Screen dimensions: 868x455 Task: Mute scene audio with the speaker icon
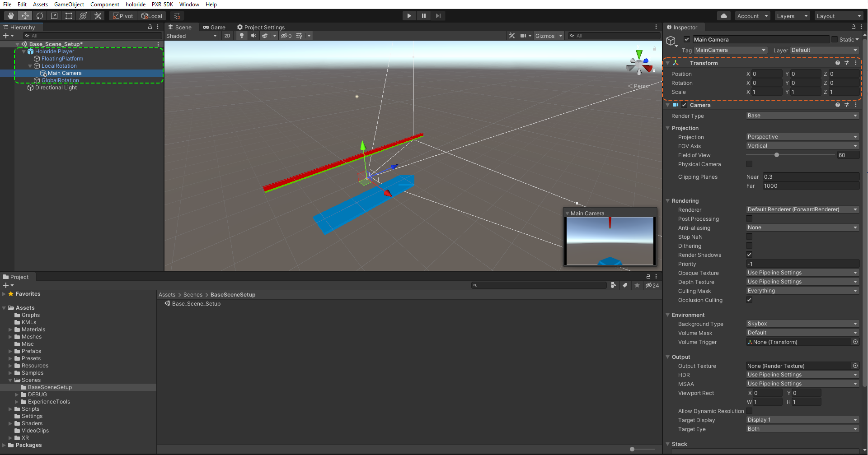pos(253,36)
